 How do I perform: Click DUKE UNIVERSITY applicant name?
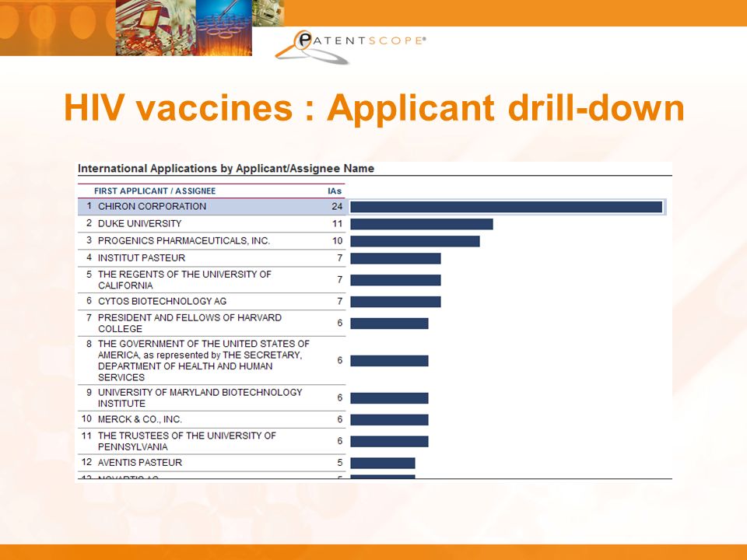[139, 223]
